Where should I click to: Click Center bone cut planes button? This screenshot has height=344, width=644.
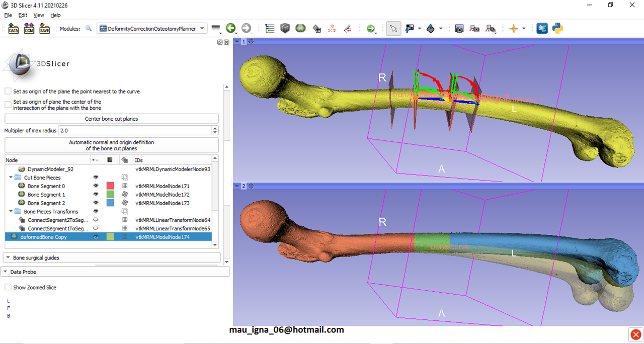pos(112,119)
